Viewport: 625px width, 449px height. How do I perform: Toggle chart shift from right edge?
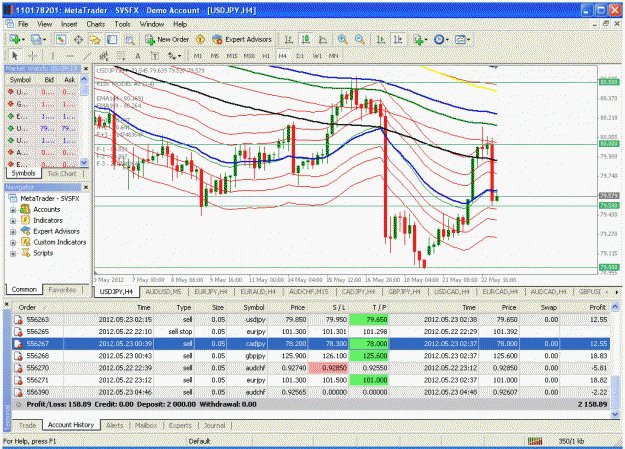coord(398,39)
